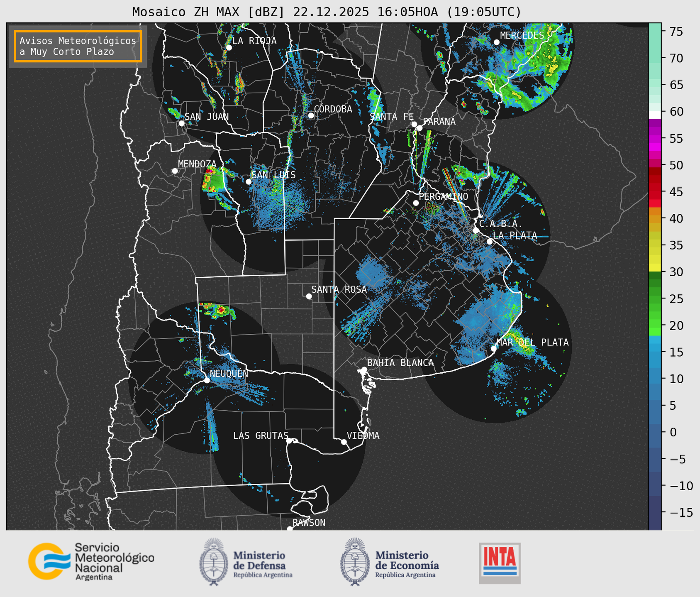Click the BAHÍA BLANCA label text
Screen dimensions: 700x597
click(x=400, y=363)
